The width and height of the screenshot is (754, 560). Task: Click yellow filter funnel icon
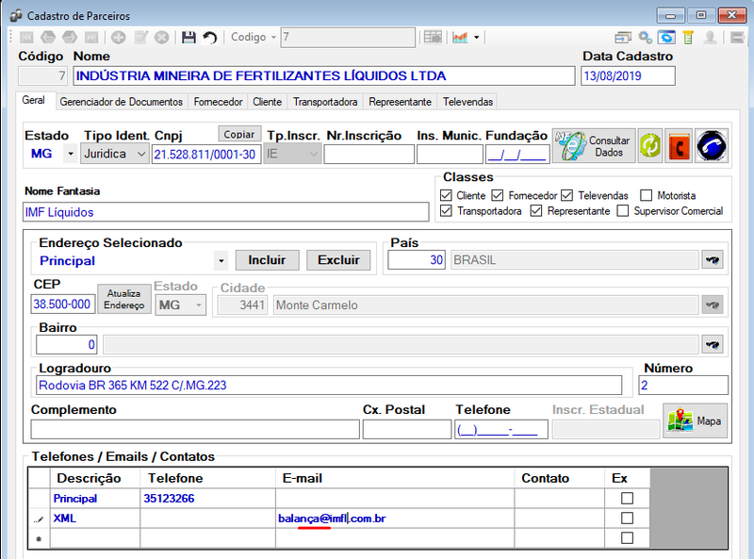(688, 37)
